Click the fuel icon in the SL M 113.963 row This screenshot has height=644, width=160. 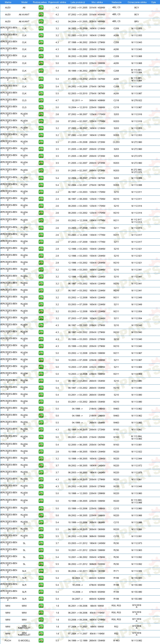pos(41,550)
